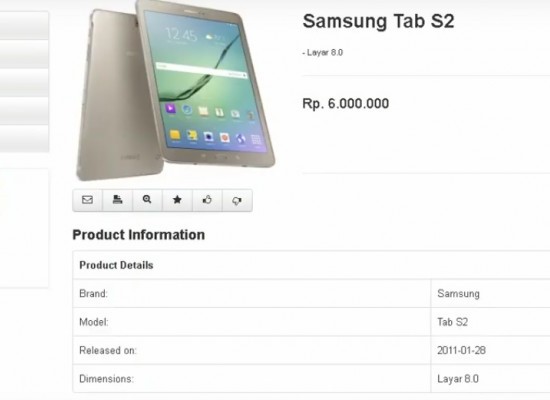This screenshot has height=400, width=550.
Task: Select the Brand label row
Action: tap(251, 294)
